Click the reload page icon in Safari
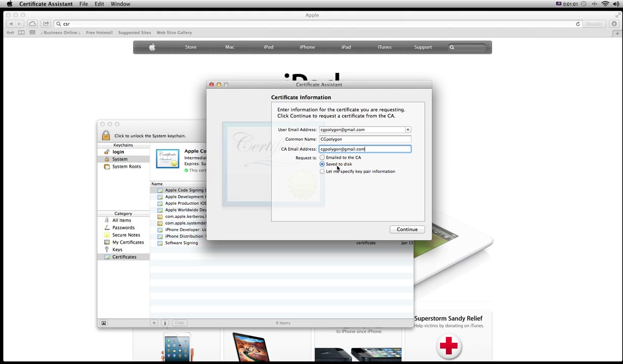Viewport: 623px width, 364px height. tap(577, 24)
